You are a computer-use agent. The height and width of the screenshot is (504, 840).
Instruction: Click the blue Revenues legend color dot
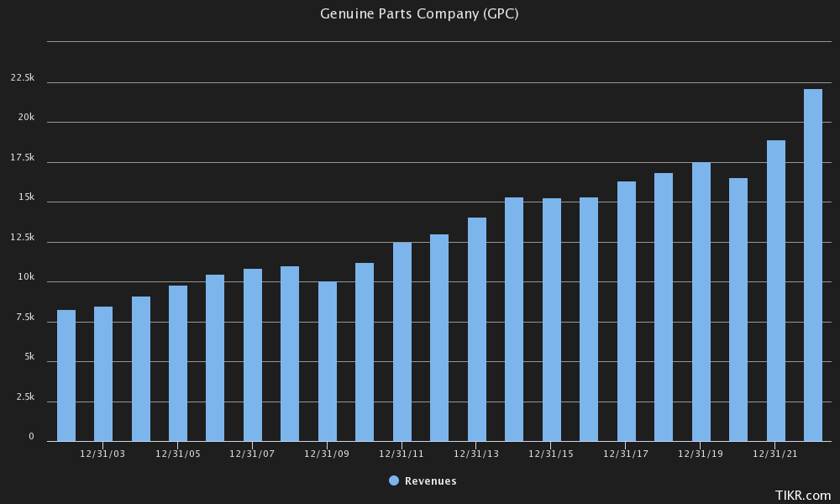coord(394,481)
